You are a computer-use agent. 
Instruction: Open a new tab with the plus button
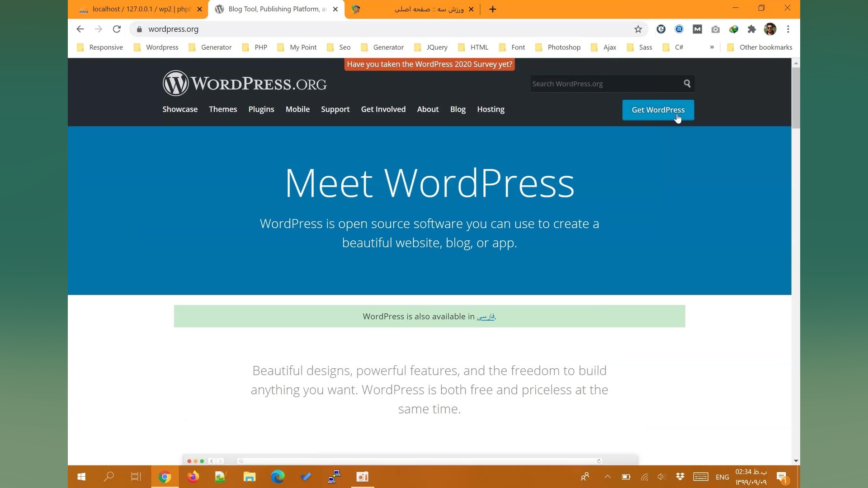click(493, 9)
